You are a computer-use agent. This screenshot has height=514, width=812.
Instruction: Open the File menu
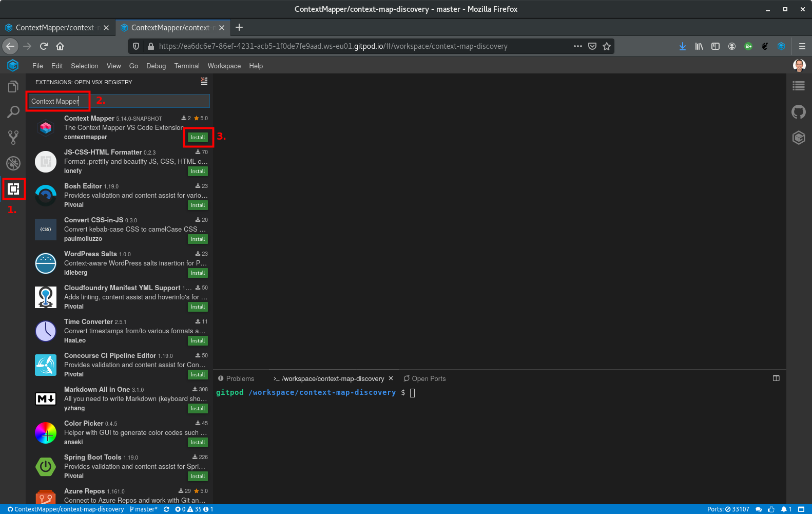[x=37, y=66]
